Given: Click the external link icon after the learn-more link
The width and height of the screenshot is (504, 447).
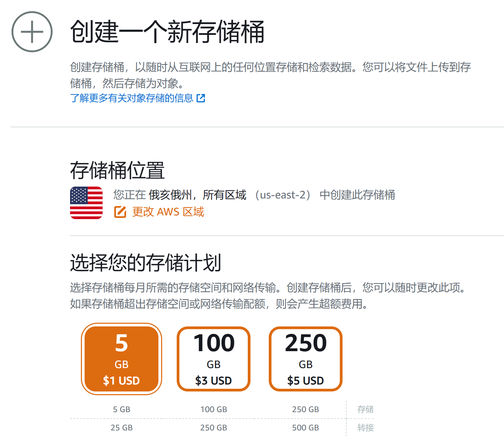Looking at the screenshot, I should click(201, 98).
